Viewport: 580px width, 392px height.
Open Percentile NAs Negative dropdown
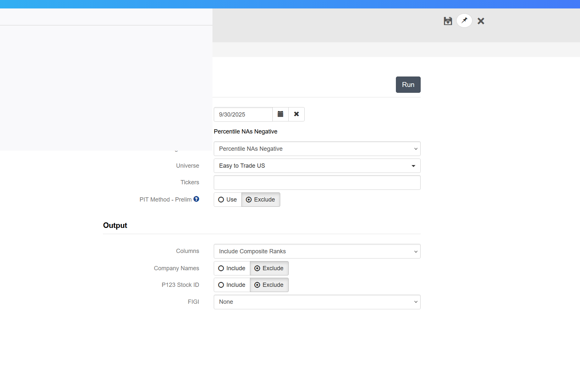pos(317,149)
